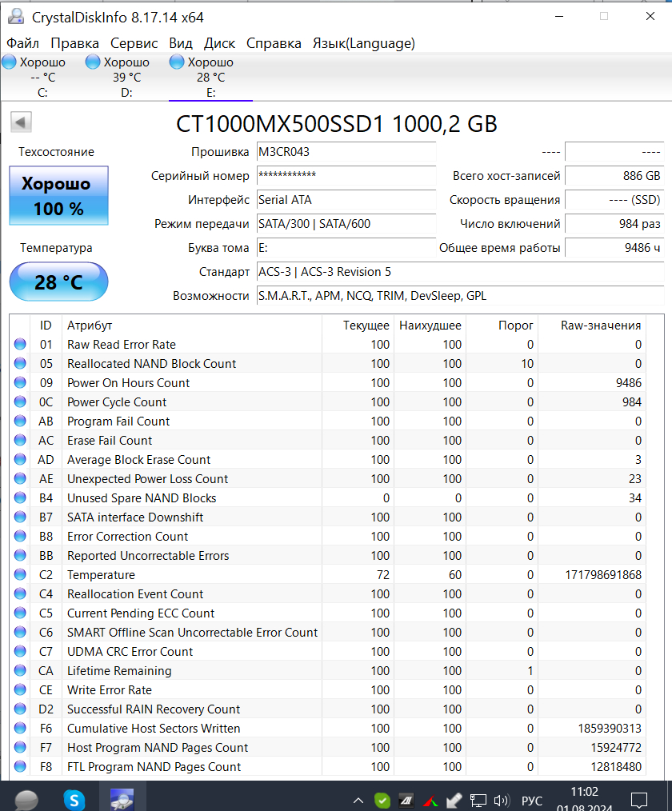Select the SMART Offline Scan Uncorrectable Error Count row
The image size is (672, 811).
327,632
